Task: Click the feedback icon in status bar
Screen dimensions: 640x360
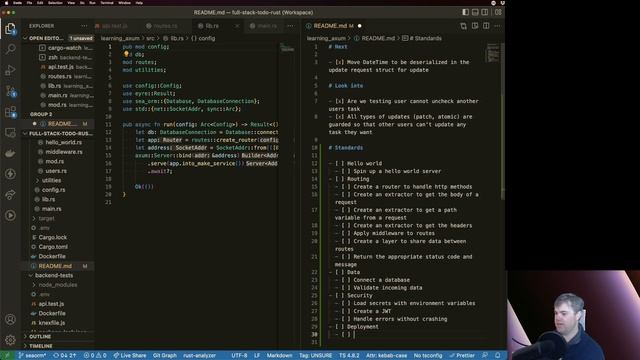Action: (x=484, y=356)
